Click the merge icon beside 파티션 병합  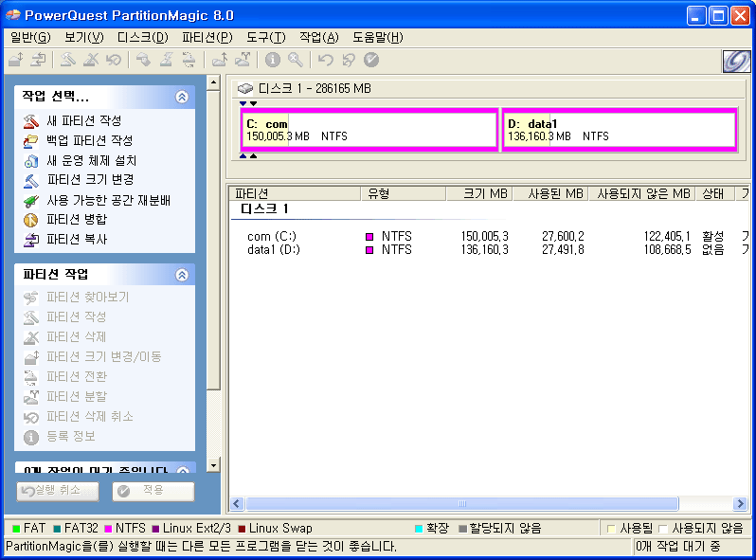click(x=31, y=220)
